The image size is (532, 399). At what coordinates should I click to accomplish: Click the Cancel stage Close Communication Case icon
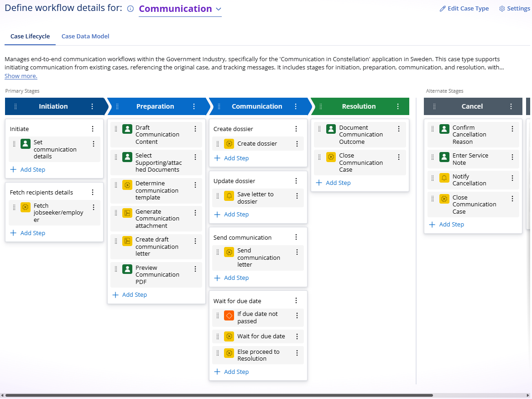pos(444,199)
